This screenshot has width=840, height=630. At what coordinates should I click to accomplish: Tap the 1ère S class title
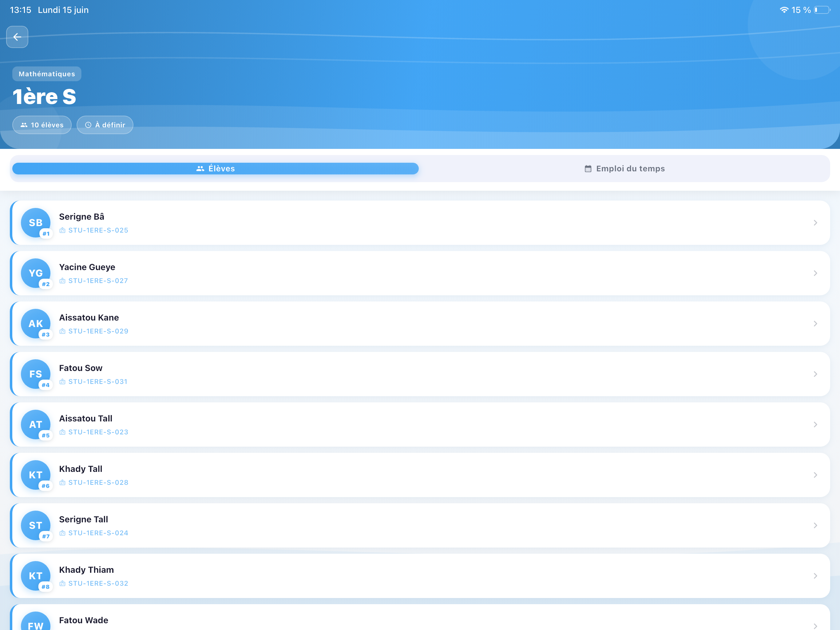[45, 97]
